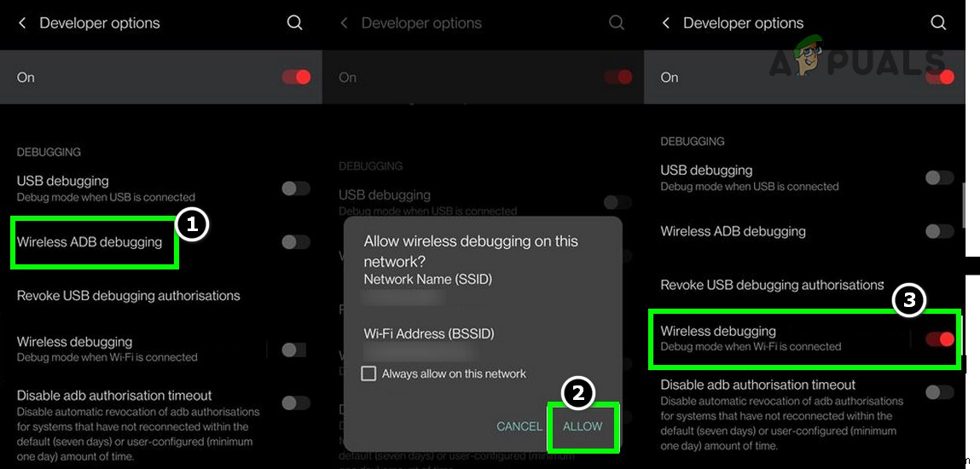Open Revoke USB debugging authorisations in right screen
The width and height of the screenshot is (980, 469).
tap(772, 285)
